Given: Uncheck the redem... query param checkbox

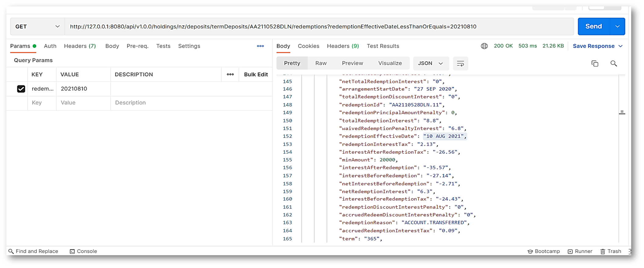Looking at the screenshot, I should (x=21, y=89).
